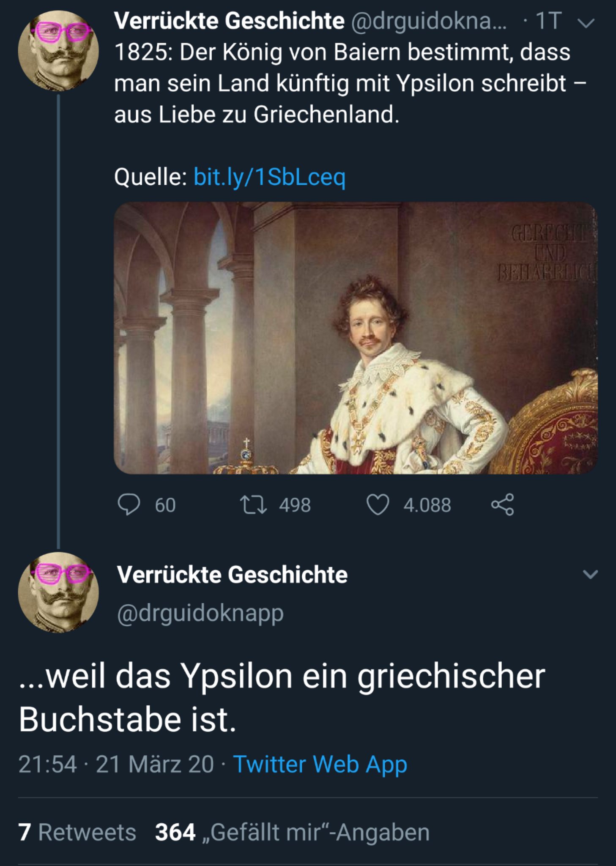Open the @drguidoknapp handle in the reply
Image resolution: width=616 pixels, height=866 pixels.
coord(200,613)
